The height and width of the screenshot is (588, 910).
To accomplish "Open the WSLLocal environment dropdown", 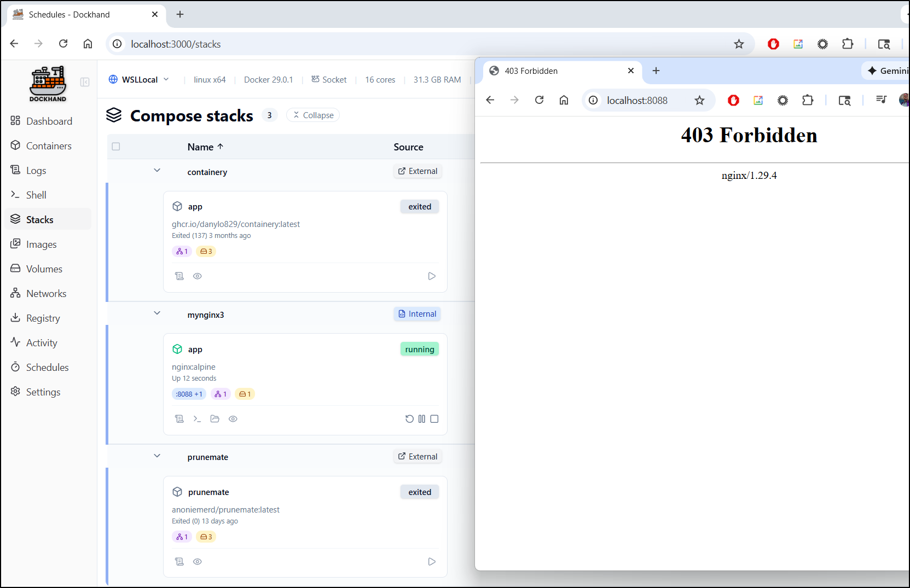I will [x=140, y=80].
